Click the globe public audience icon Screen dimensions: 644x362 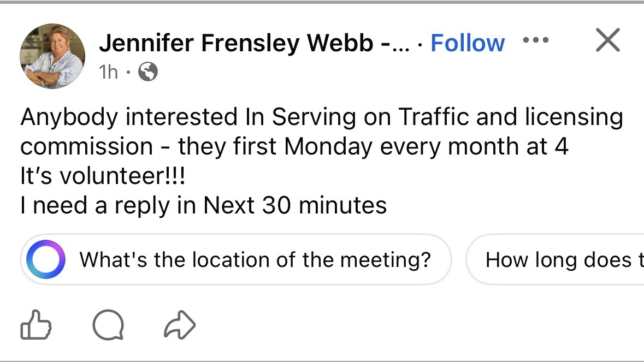148,72
